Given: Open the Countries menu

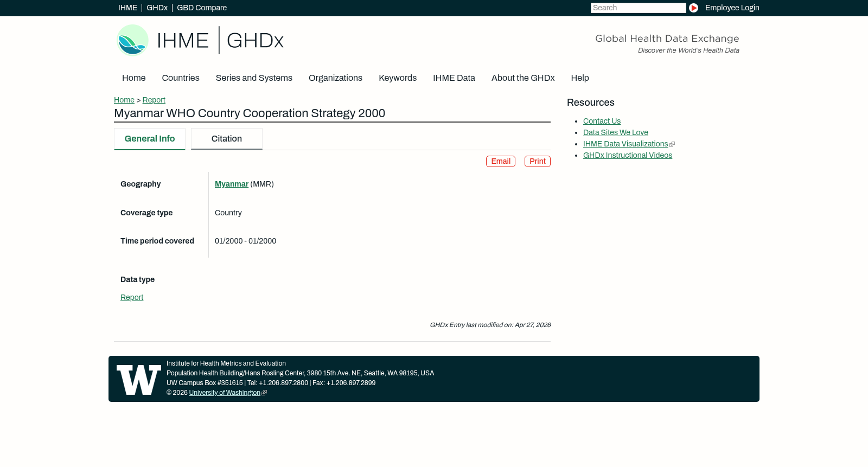Looking at the screenshot, I should (181, 78).
